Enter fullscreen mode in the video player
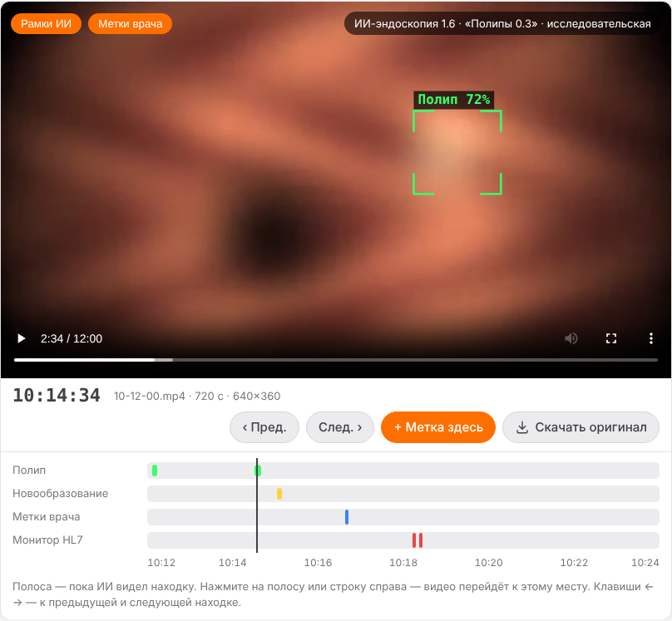Image resolution: width=672 pixels, height=621 pixels. pos(611,339)
